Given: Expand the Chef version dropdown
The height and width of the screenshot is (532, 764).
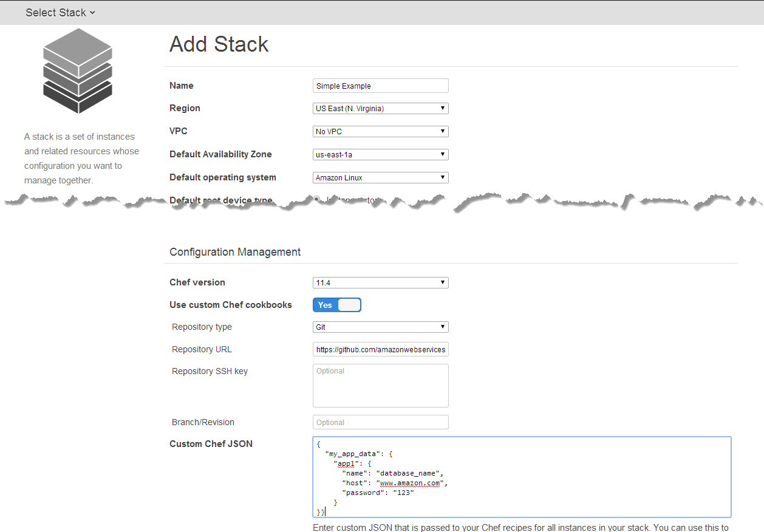Looking at the screenshot, I should [x=380, y=282].
